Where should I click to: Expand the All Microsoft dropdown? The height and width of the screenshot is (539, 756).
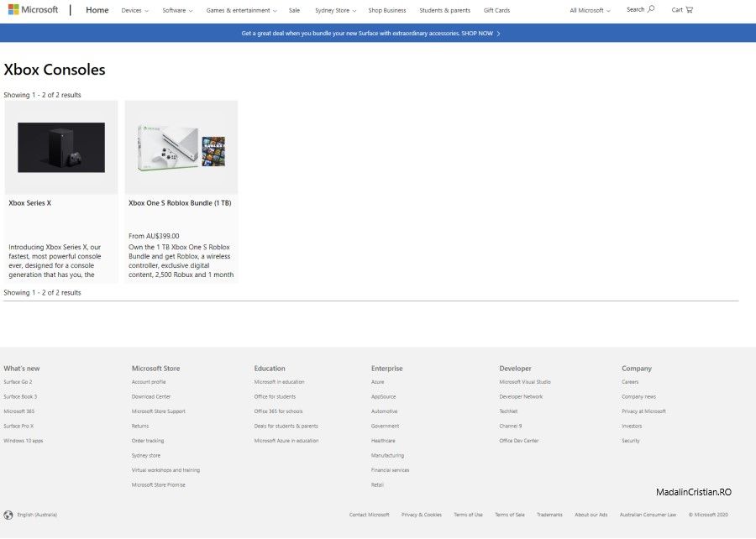(591, 10)
